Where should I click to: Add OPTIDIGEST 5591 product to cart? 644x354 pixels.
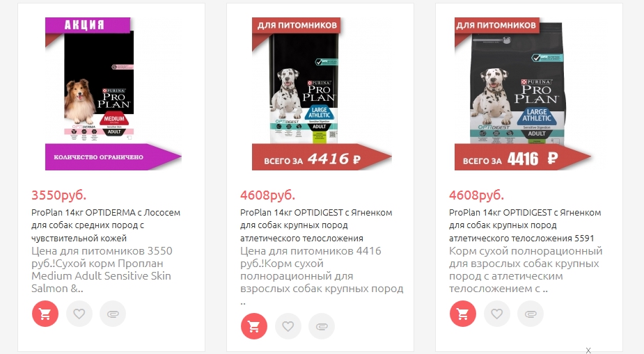pos(463,314)
